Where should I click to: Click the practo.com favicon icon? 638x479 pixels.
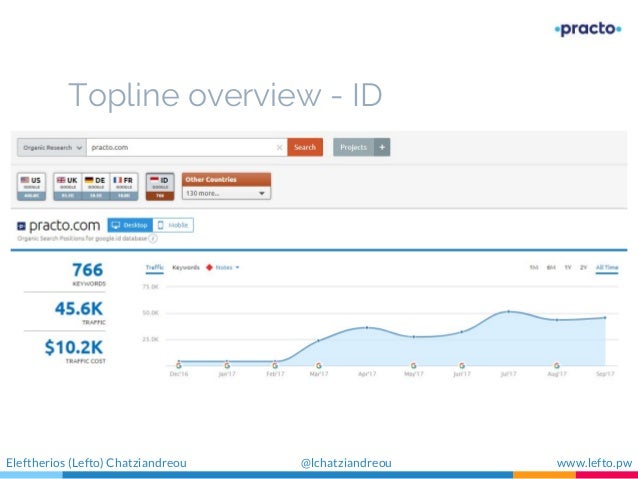[21, 226]
